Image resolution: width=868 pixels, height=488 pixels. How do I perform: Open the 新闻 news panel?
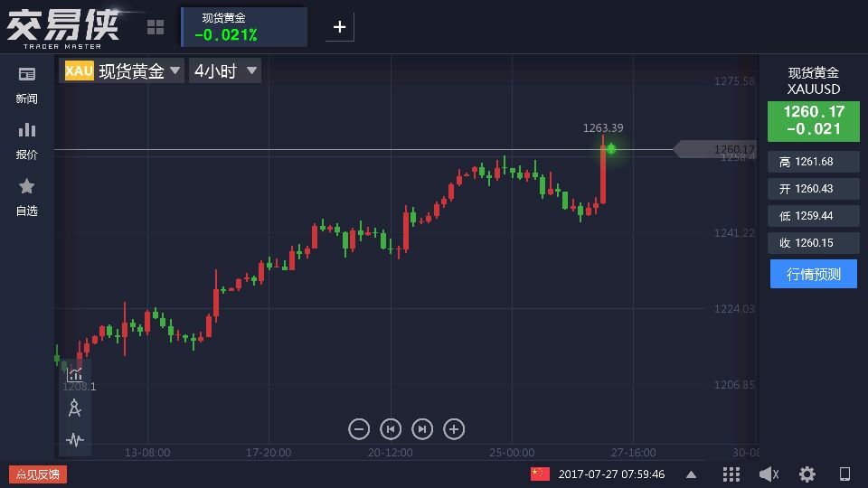tap(27, 84)
